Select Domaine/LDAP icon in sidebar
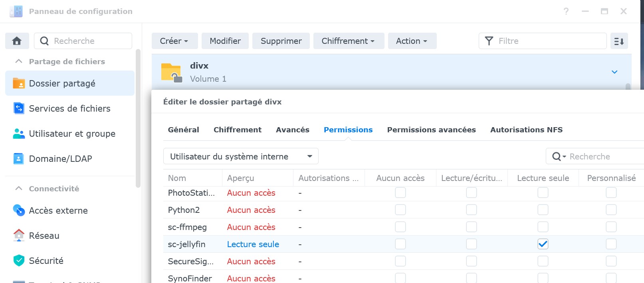Viewport: 644px width, 283px height. click(19, 159)
